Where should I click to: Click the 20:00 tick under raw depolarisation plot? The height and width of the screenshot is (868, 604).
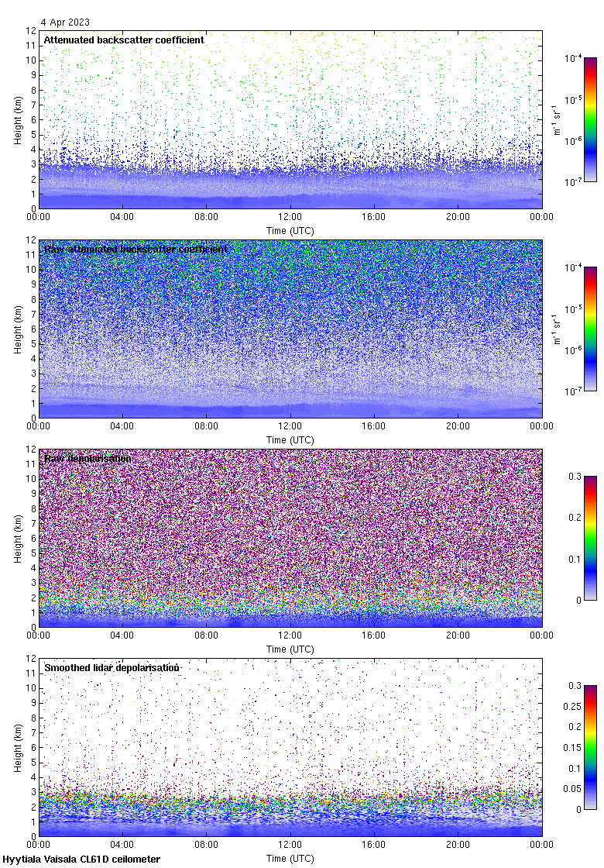(x=458, y=635)
